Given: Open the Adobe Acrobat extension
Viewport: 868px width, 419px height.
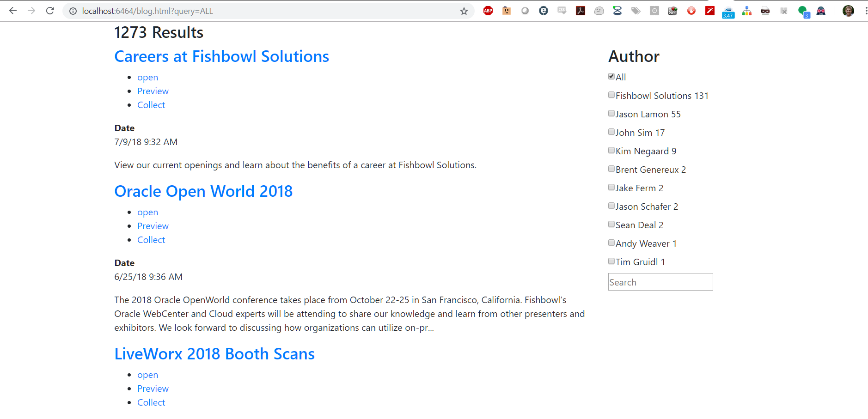Looking at the screenshot, I should click(x=581, y=11).
